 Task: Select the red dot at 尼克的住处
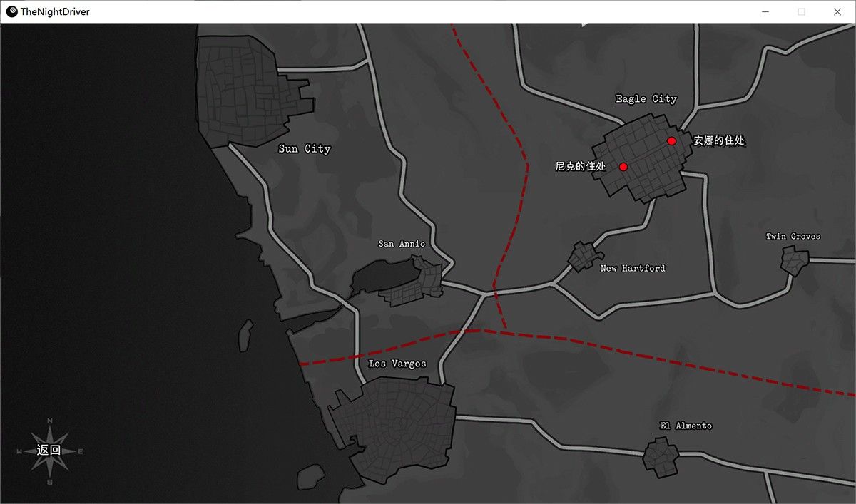coord(623,167)
